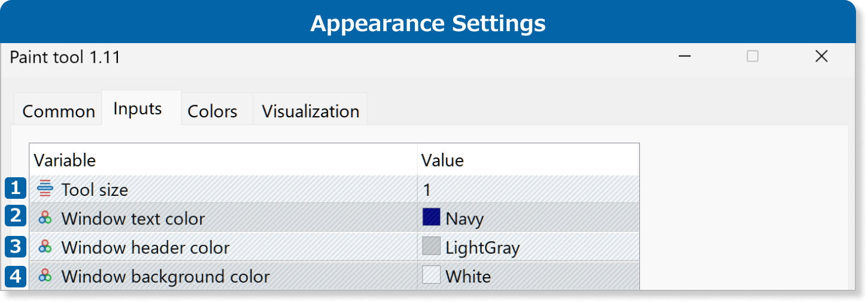Click the Window text color row icon
This screenshot has width=868, height=303.
[45, 218]
